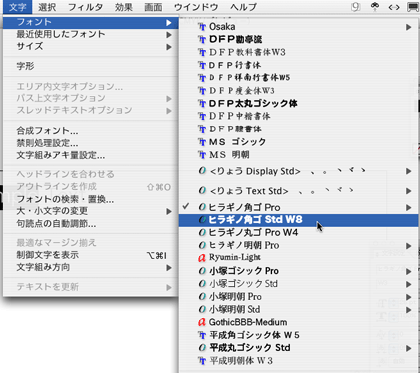Open the 効果 menu
Viewport: 420px width, 373px height.
pyautogui.click(x=124, y=7)
